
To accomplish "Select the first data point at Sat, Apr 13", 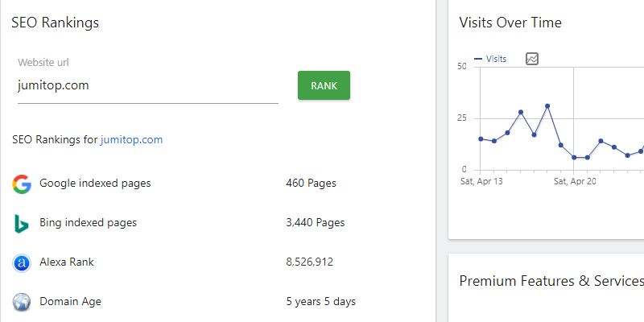I will pos(481,138).
